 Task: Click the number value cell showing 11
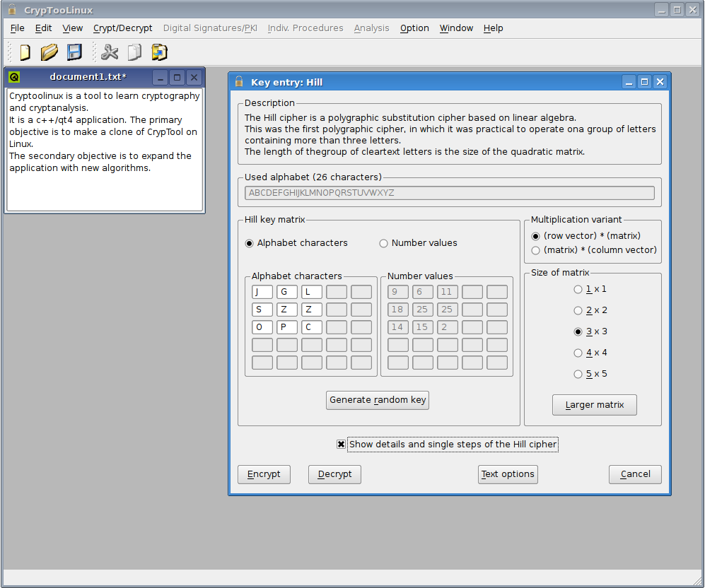pos(448,292)
